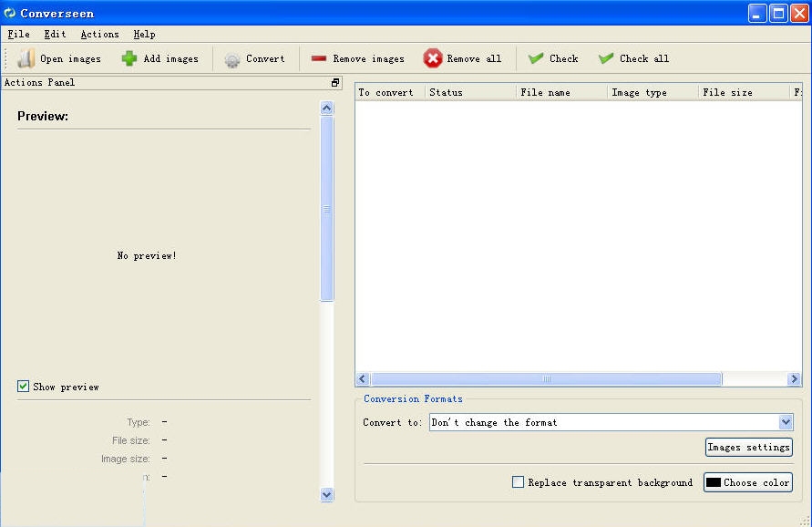This screenshot has height=527, width=812.
Task: Sort by the Image type column header
Action: click(653, 92)
